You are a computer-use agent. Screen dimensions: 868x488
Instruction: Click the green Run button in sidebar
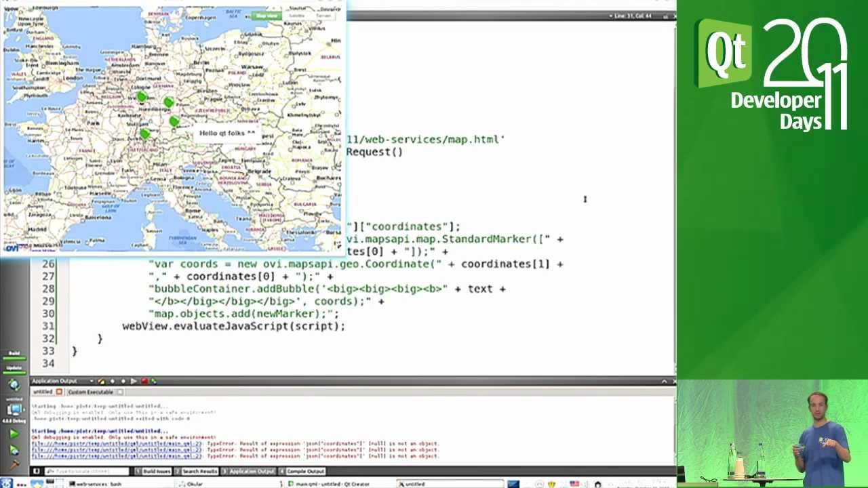pos(14,434)
